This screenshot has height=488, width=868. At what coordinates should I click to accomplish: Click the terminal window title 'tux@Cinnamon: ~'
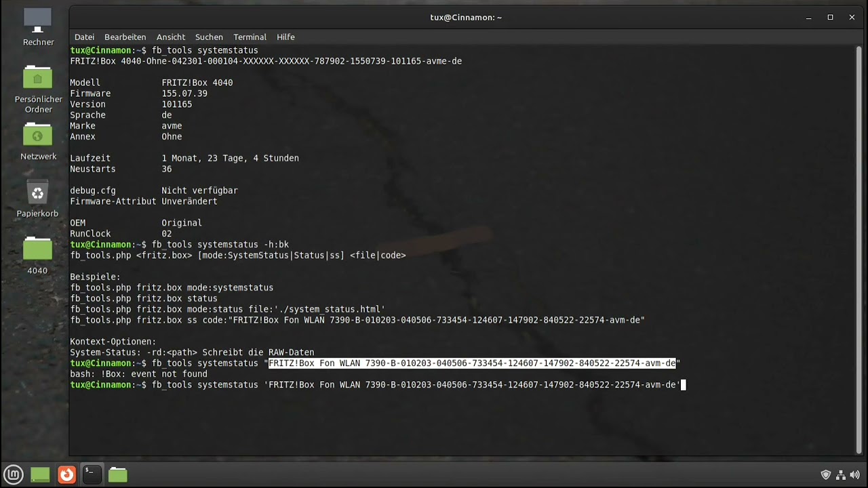(x=466, y=18)
